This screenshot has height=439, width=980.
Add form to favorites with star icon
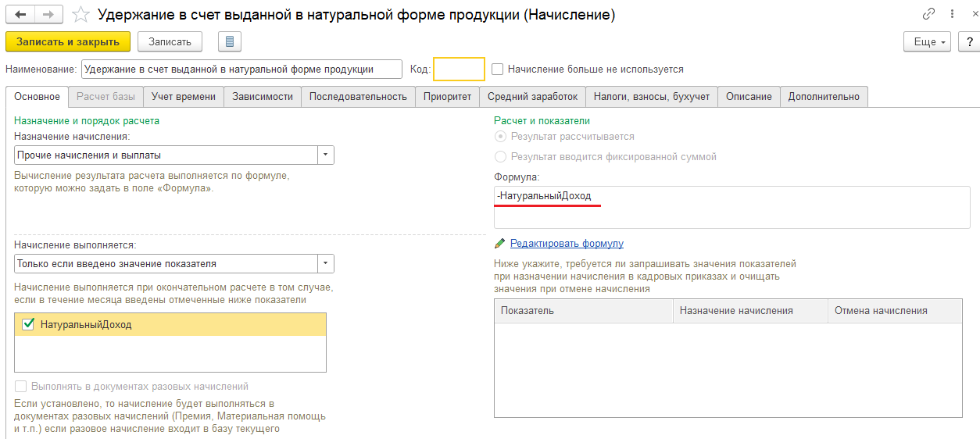(79, 15)
